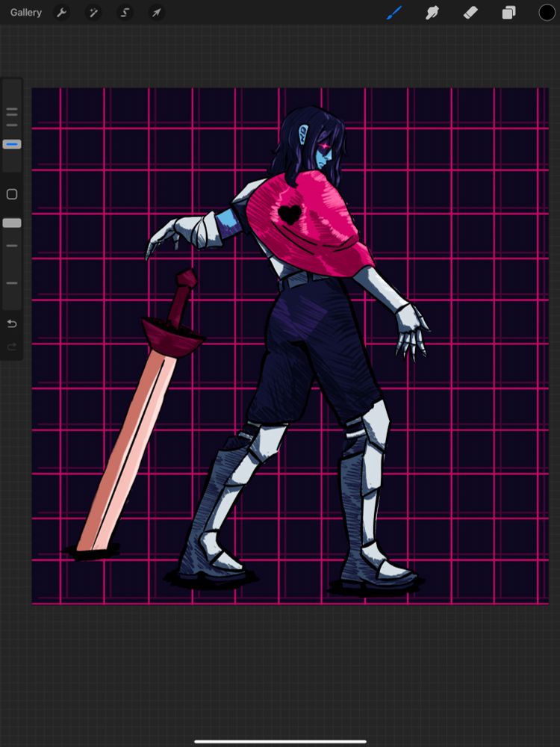Activate the Transform arrow tool
Image resolution: width=560 pixels, height=747 pixels.
(x=156, y=13)
